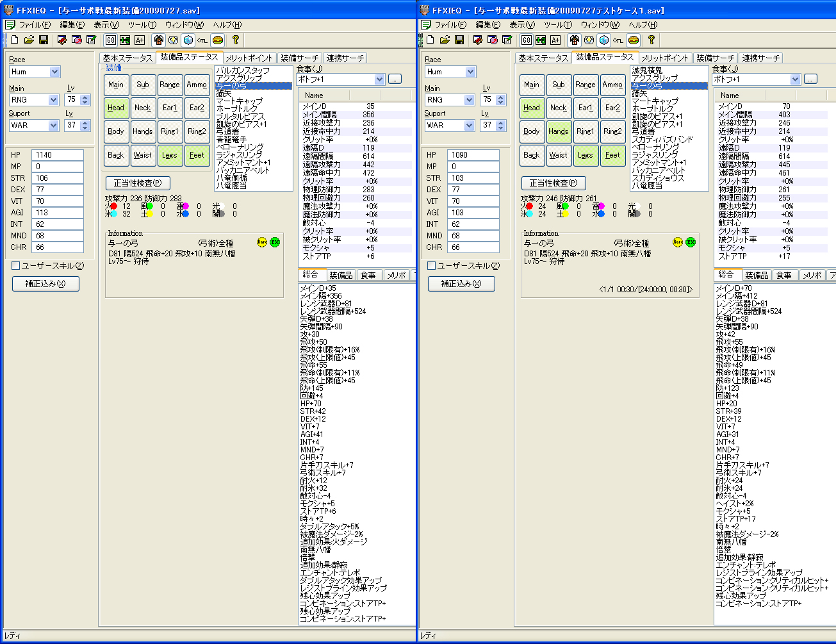
Task: Switch to メリットポイント tab in right window
Action: pos(665,58)
